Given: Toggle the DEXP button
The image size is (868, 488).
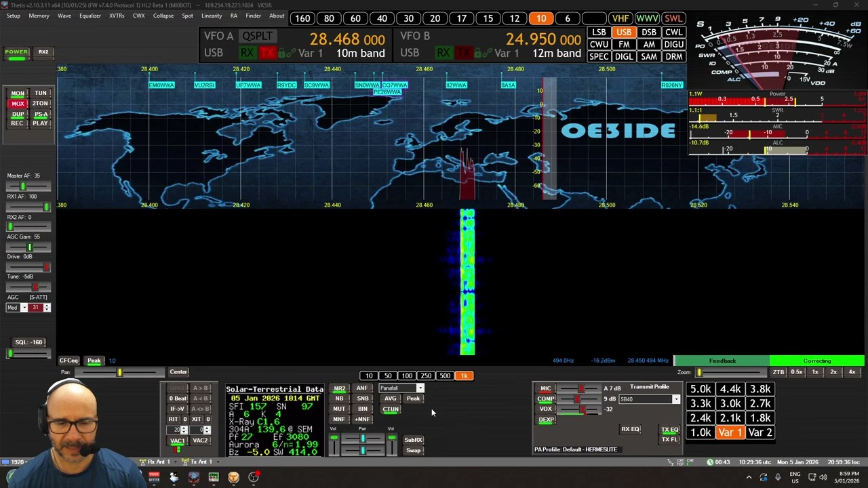Looking at the screenshot, I should 546,420.
